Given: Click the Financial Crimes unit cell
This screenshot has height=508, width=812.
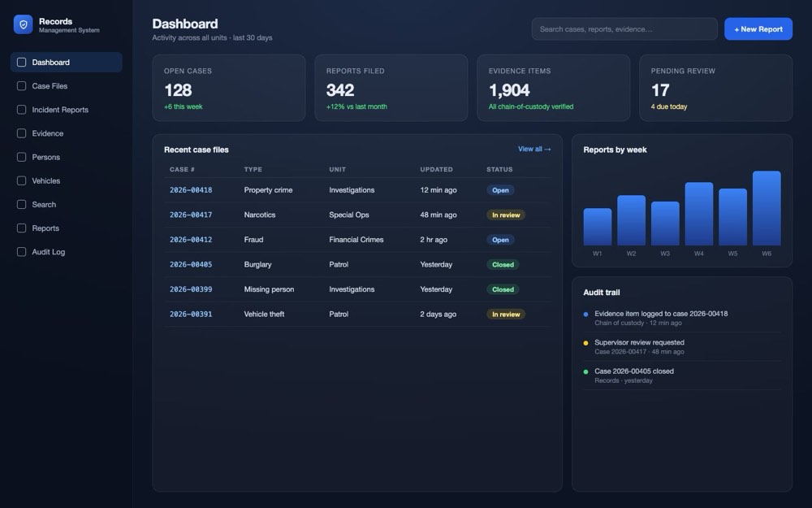Looking at the screenshot, I should [x=356, y=240].
